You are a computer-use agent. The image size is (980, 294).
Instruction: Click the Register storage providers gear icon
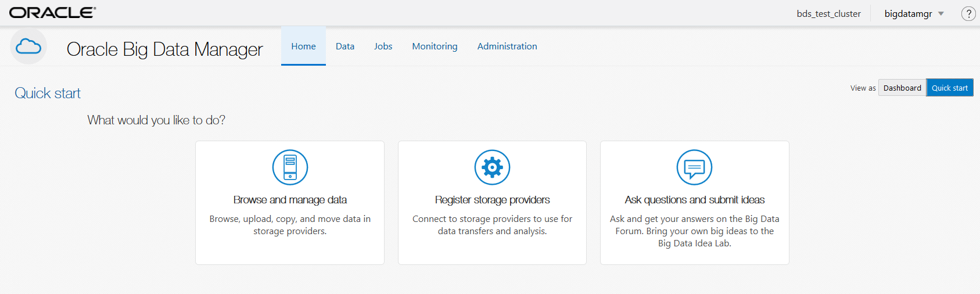point(492,167)
